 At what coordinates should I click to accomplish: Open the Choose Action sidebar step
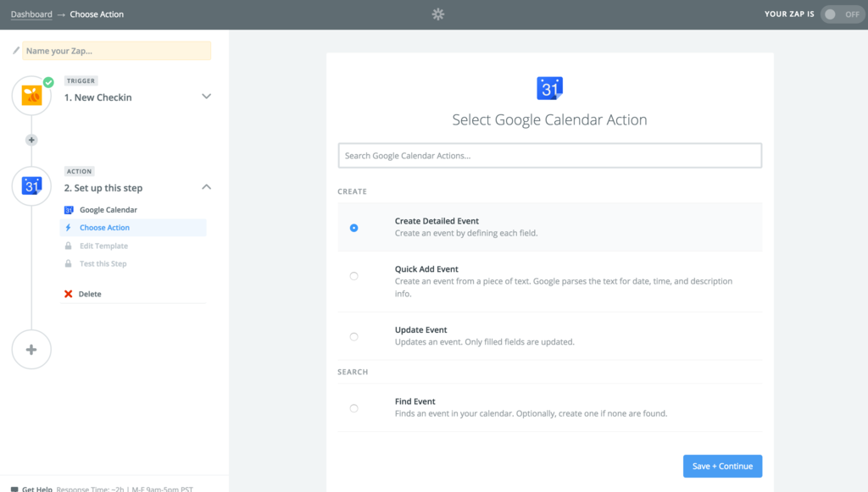133,227
